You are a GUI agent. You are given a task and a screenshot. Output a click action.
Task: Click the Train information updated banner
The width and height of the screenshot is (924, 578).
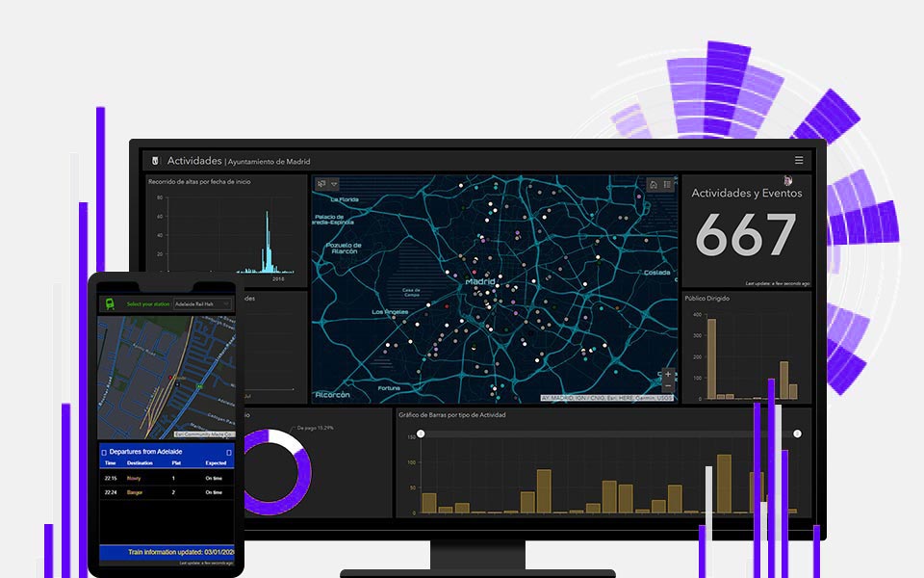(167, 553)
